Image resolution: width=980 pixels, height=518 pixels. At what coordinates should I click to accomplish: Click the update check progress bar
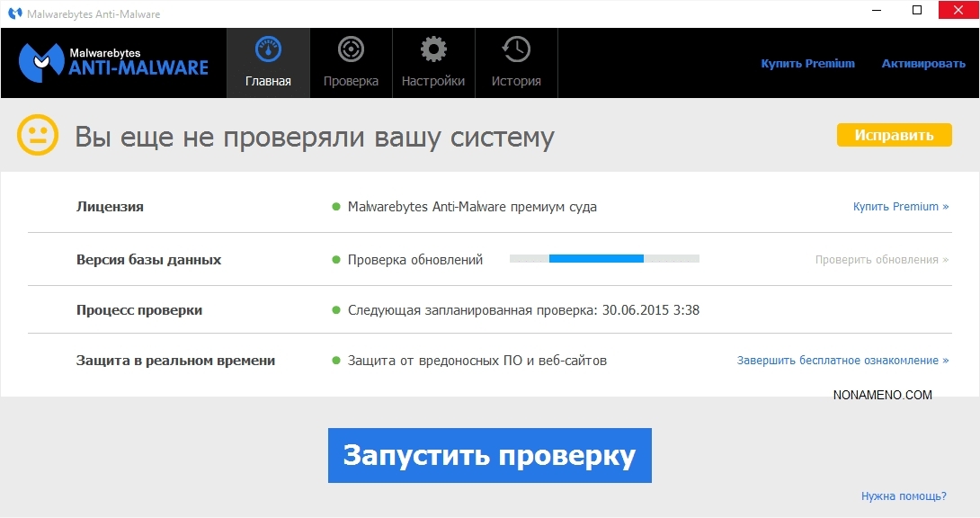tap(604, 259)
